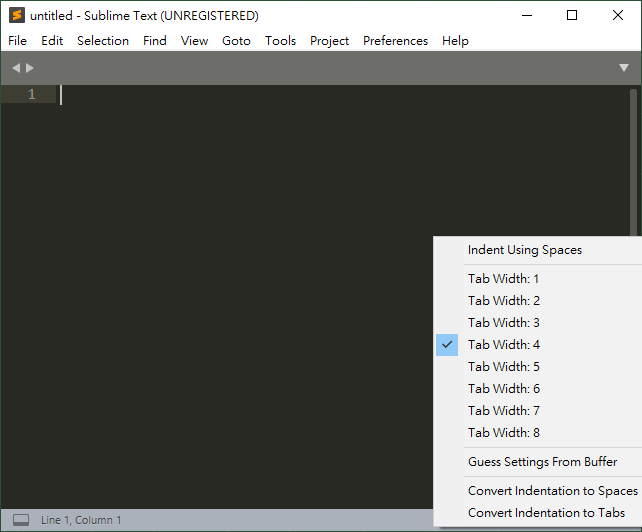Open the Goto menu
642x532 pixels.
tap(236, 41)
